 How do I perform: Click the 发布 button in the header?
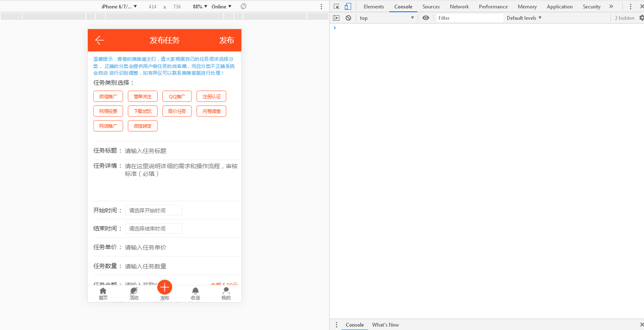[227, 40]
